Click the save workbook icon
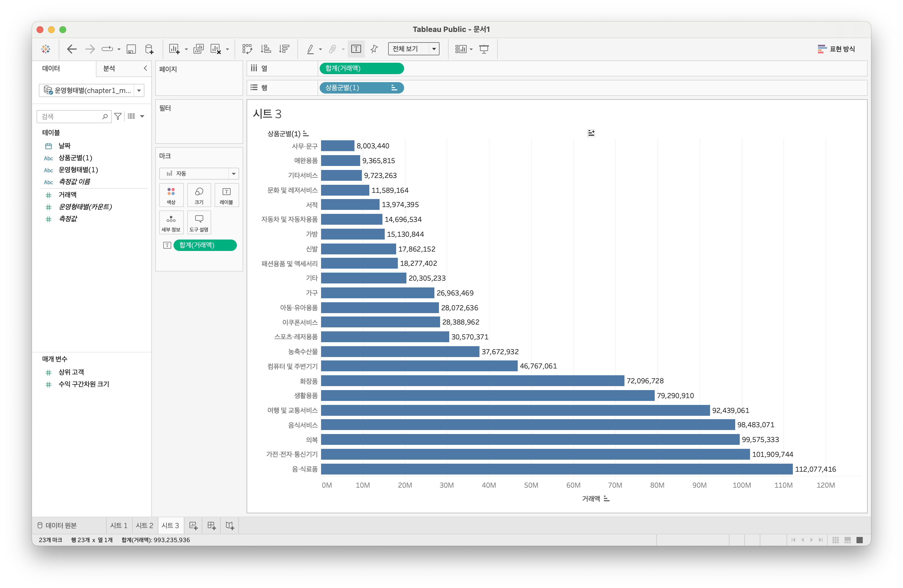Image resolution: width=903 pixels, height=588 pixels. click(x=131, y=49)
